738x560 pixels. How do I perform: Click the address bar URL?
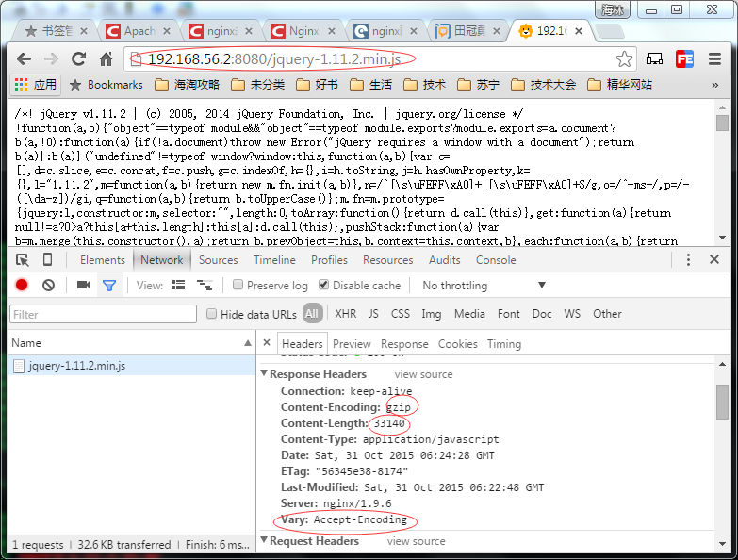click(274, 59)
